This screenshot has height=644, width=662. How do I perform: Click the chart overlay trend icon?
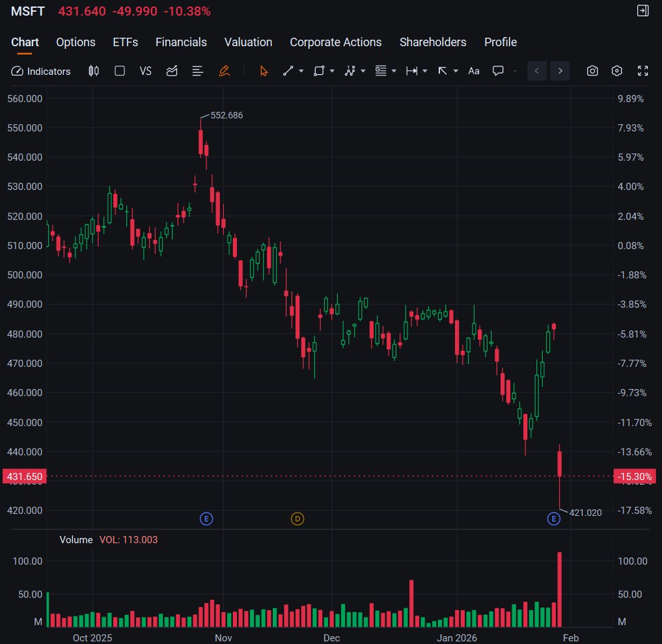coord(172,71)
